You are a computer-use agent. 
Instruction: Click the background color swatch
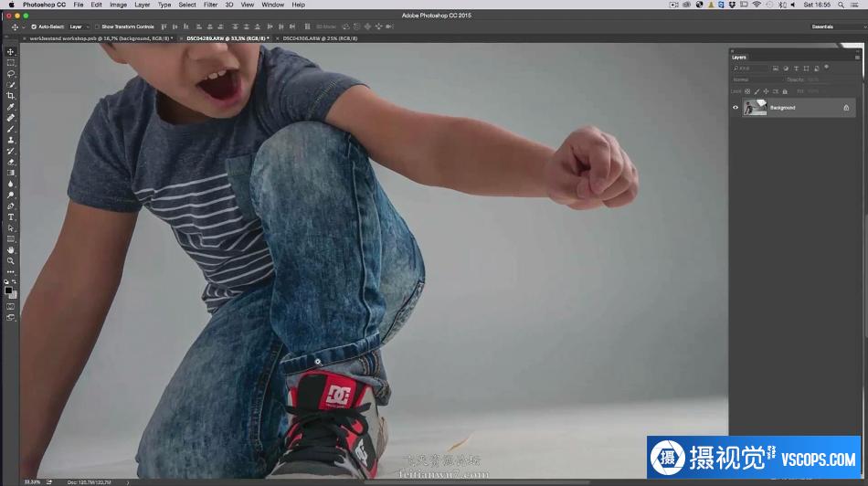14,295
